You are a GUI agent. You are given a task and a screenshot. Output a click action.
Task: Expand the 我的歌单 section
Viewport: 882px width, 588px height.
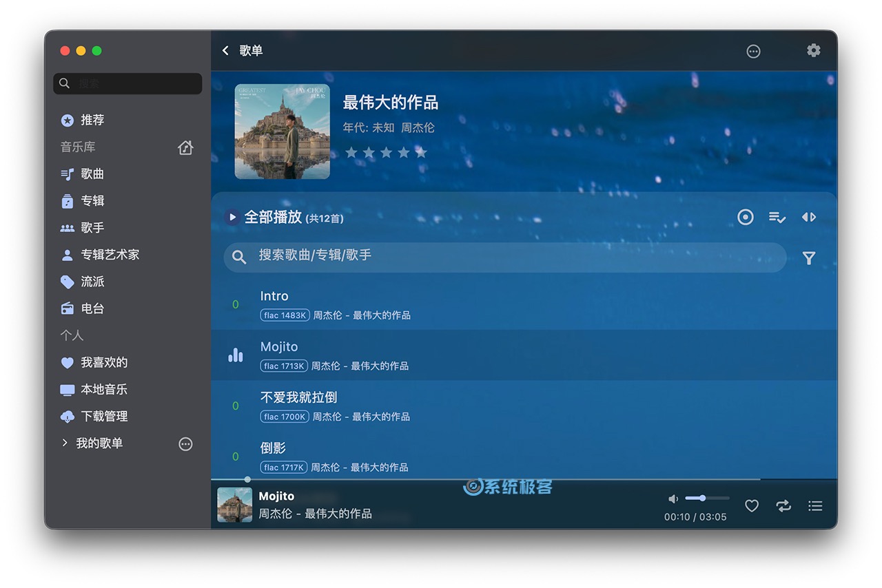coord(65,443)
